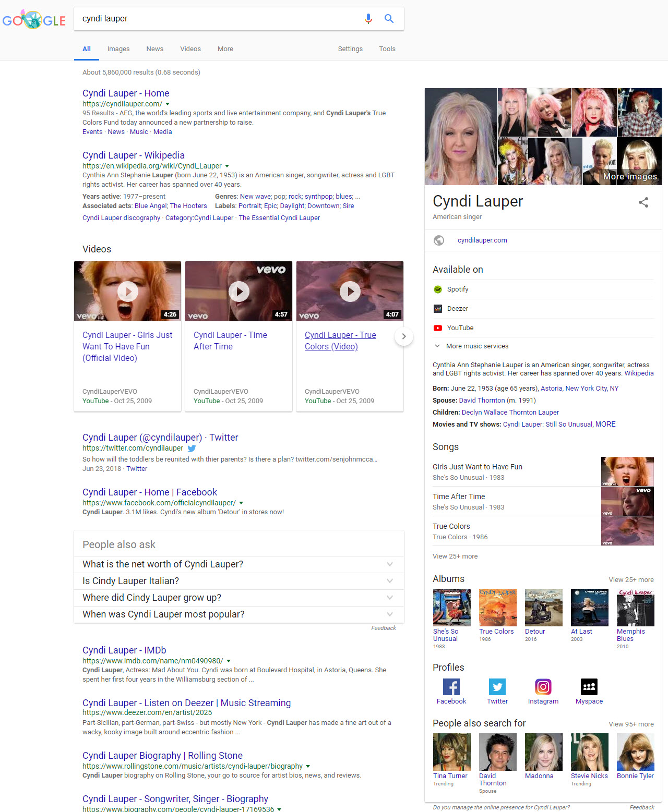Expand 'What is the net worth of Cyndi Lauper?'
This screenshot has height=812, width=668.
pyautogui.click(x=239, y=564)
